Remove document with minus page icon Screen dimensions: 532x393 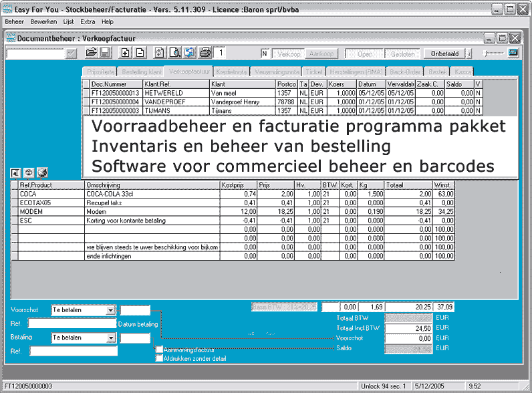tap(140, 53)
